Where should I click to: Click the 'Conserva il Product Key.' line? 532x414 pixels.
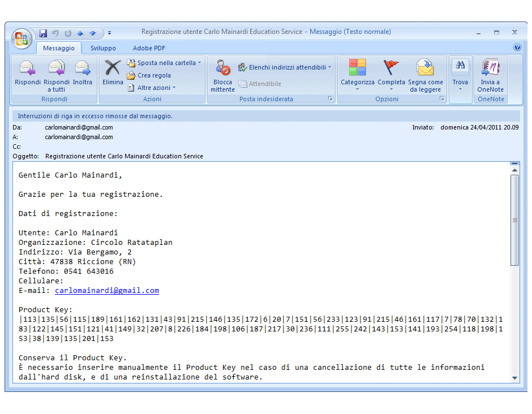click(x=72, y=358)
